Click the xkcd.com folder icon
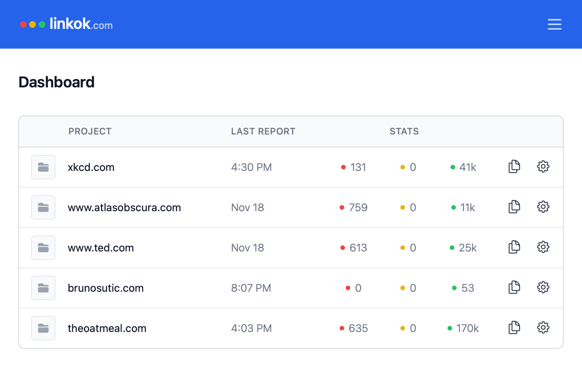This screenshot has height=392, width=582. 43,167
